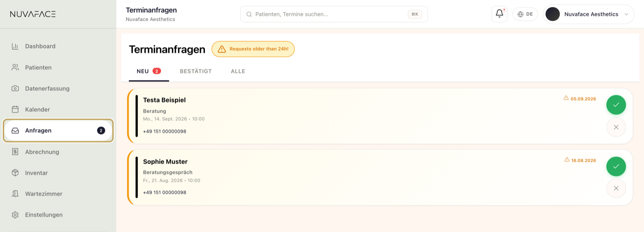Expand the Nuvaface Aesthetics account menu

588,14
